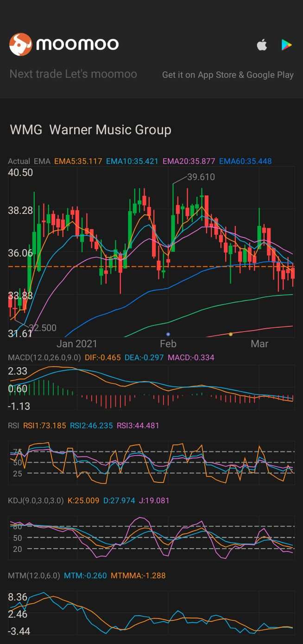The height and width of the screenshot is (644, 303).
Task: Click the RSI3:44.481 value
Action: coord(138,425)
